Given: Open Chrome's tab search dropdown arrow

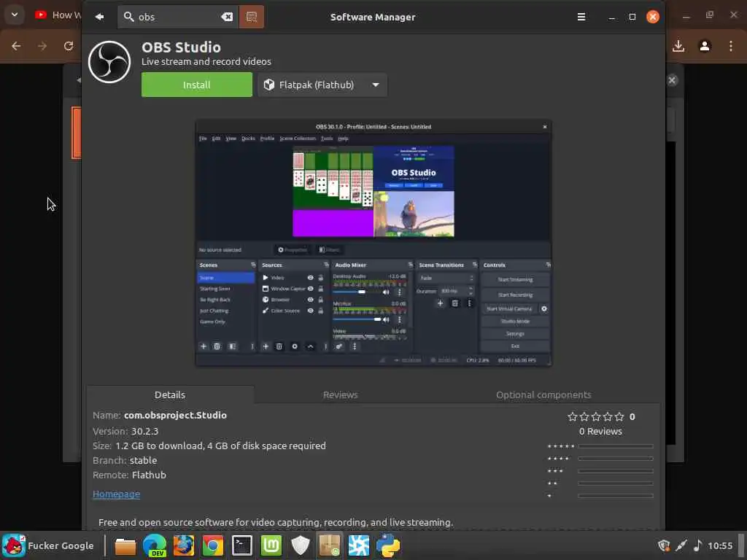Looking at the screenshot, I should [15, 15].
